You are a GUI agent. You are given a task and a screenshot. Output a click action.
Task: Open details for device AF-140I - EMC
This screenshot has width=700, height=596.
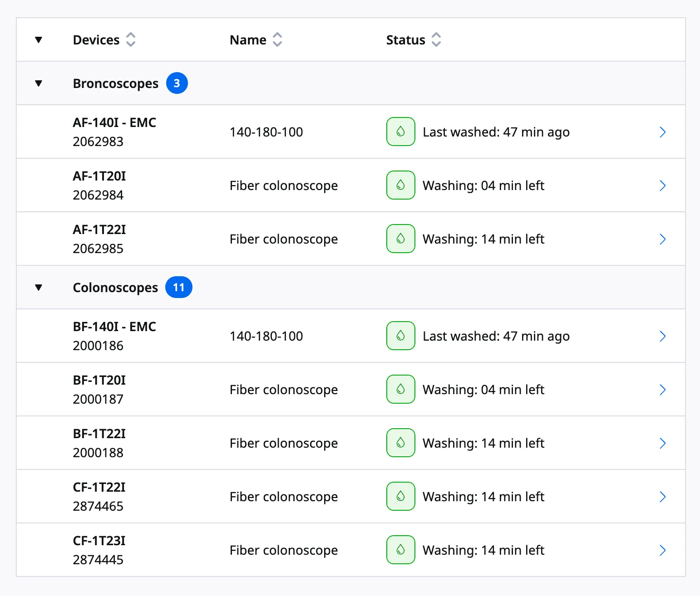(663, 132)
